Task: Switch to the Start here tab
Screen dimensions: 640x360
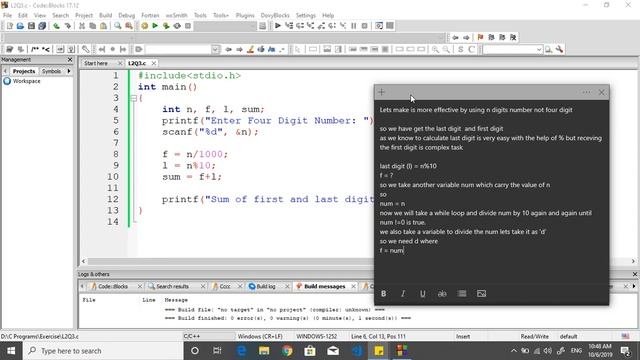Action: tap(96, 63)
